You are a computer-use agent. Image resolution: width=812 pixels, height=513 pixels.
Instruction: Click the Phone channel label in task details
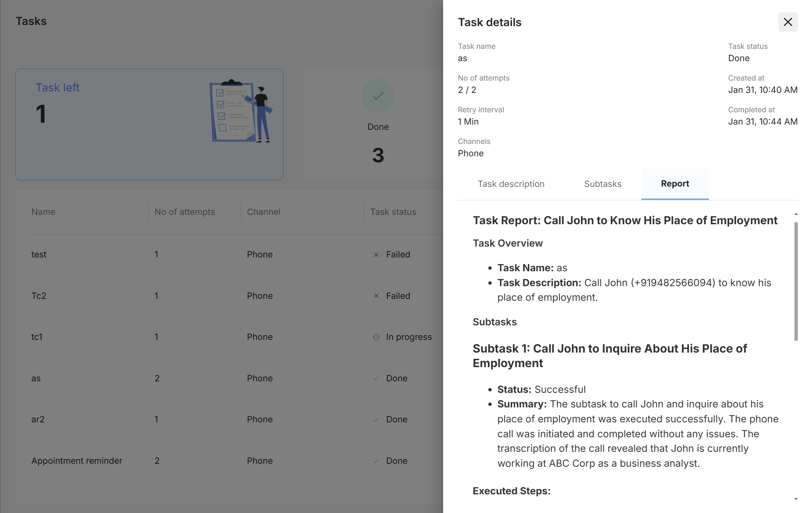[x=471, y=153]
